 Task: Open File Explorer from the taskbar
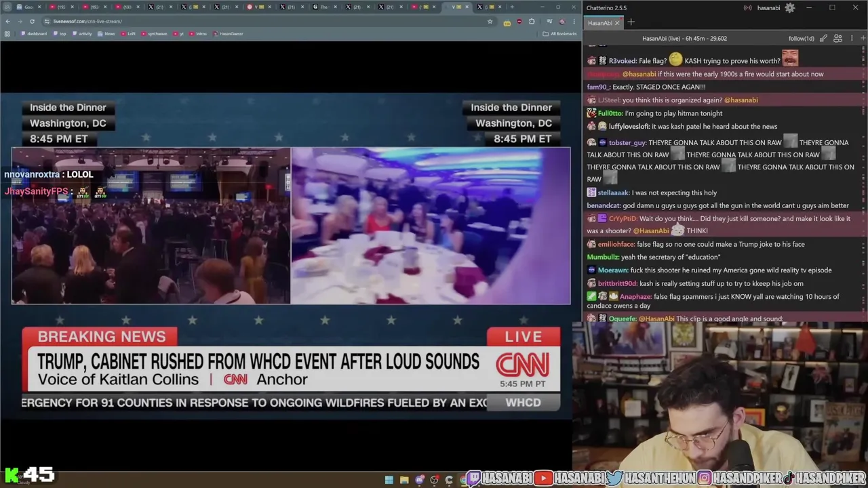point(404,479)
